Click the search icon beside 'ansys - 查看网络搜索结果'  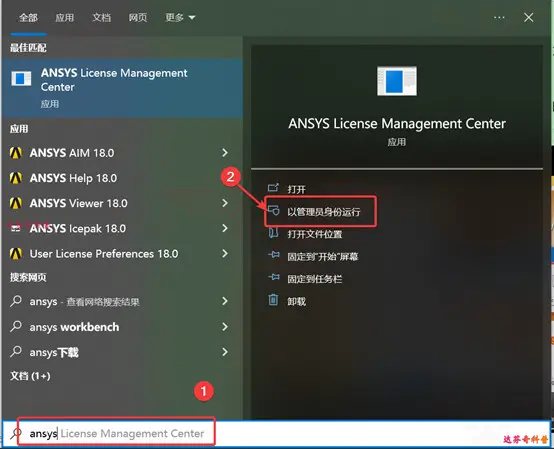pyautogui.click(x=16, y=301)
